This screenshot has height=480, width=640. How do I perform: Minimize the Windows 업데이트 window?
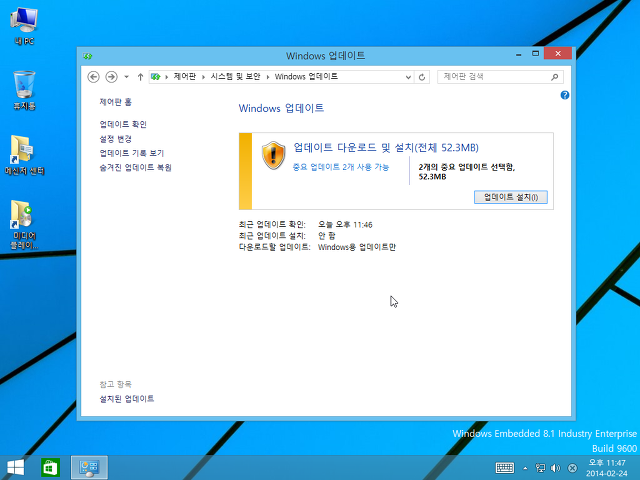click(x=518, y=54)
